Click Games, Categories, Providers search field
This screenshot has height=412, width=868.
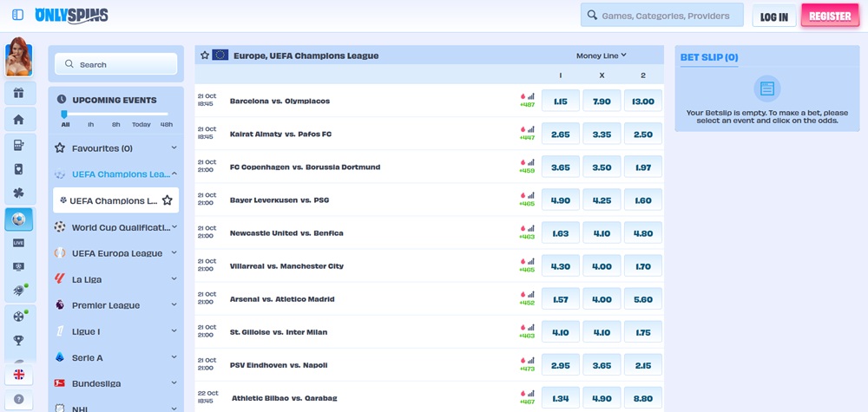tap(662, 16)
